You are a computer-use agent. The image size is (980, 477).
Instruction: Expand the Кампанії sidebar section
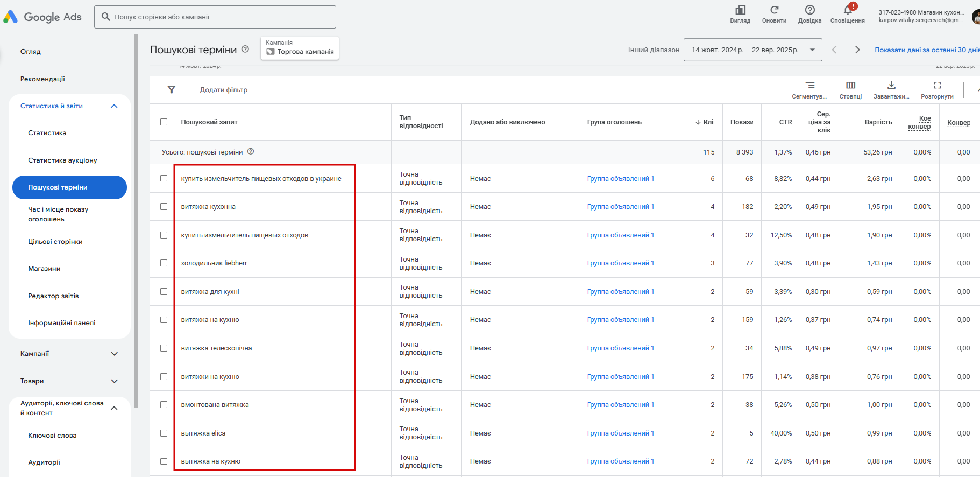[x=114, y=354]
